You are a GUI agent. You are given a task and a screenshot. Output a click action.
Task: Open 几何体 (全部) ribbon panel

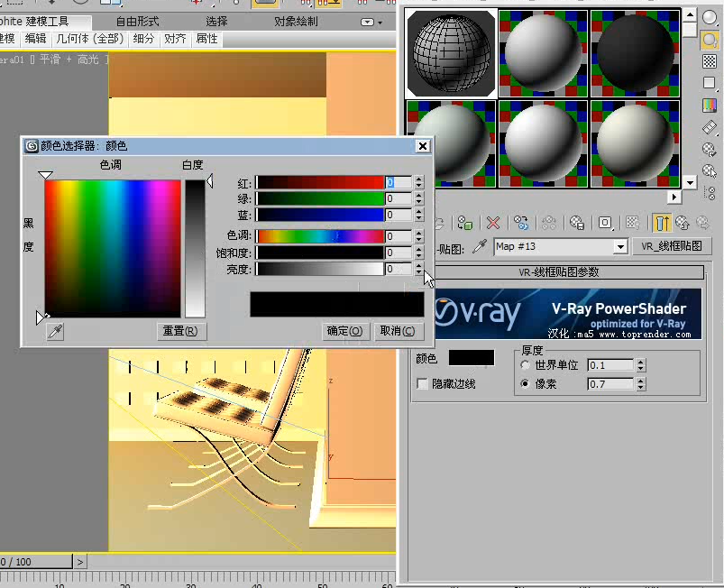pos(90,39)
